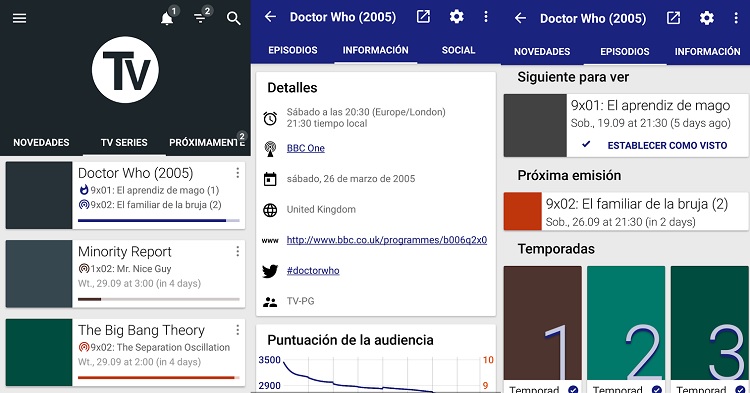Switch to the Próximamente tab
Screen dimensions: 750x393
pos(208,142)
